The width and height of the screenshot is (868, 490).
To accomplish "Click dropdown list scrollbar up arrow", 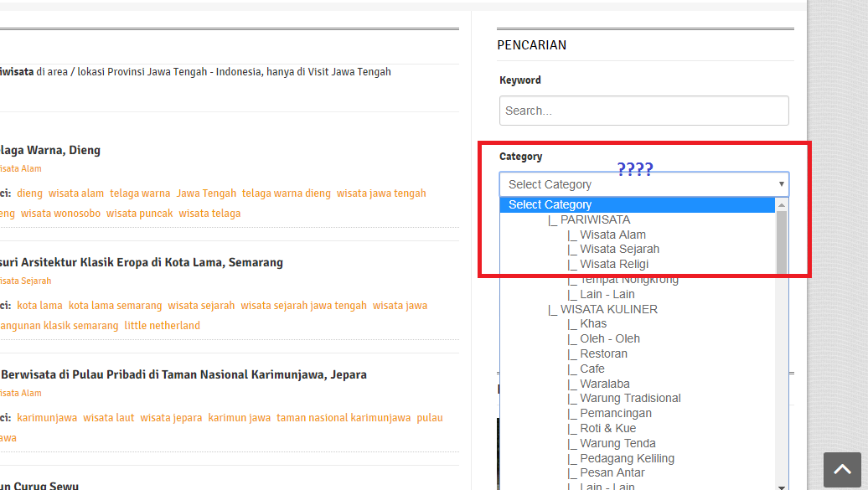I will tap(782, 204).
